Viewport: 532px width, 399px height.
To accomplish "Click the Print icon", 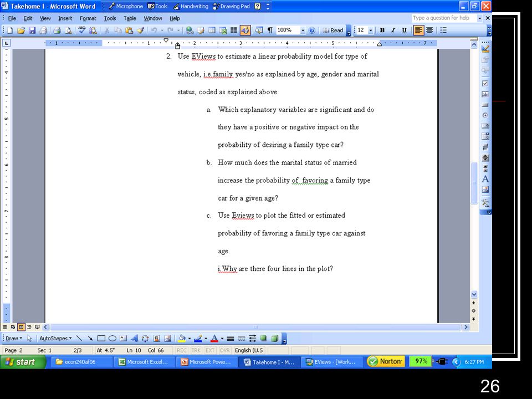I will [57, 30].
